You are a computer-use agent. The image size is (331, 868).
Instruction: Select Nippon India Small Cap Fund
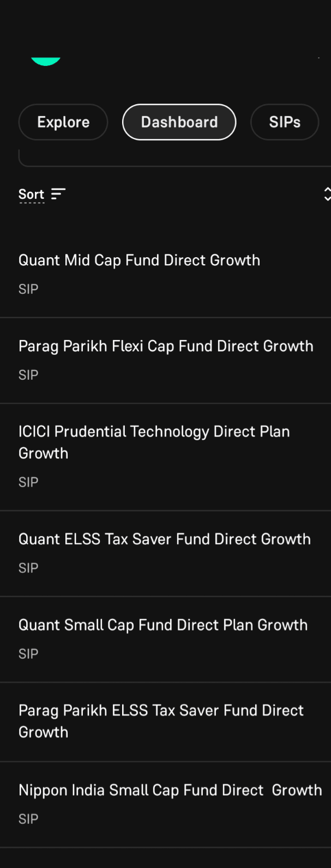point(170,790)
